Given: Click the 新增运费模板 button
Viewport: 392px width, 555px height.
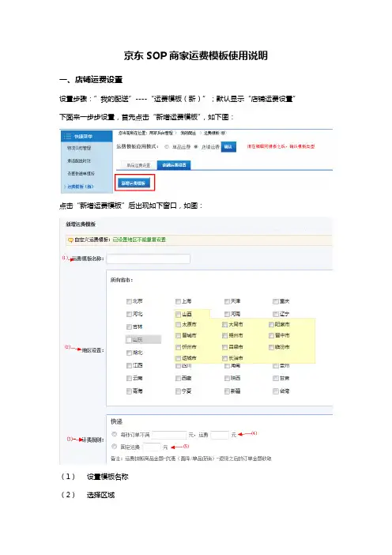Looking at the screenshot, I should [x=134, y=183].
